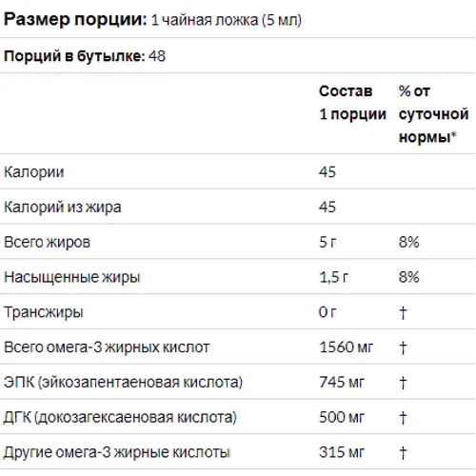Click the 1,5 г saturated fat value
476x476 pixels.
pyautogui.click(x=334, y=277)
